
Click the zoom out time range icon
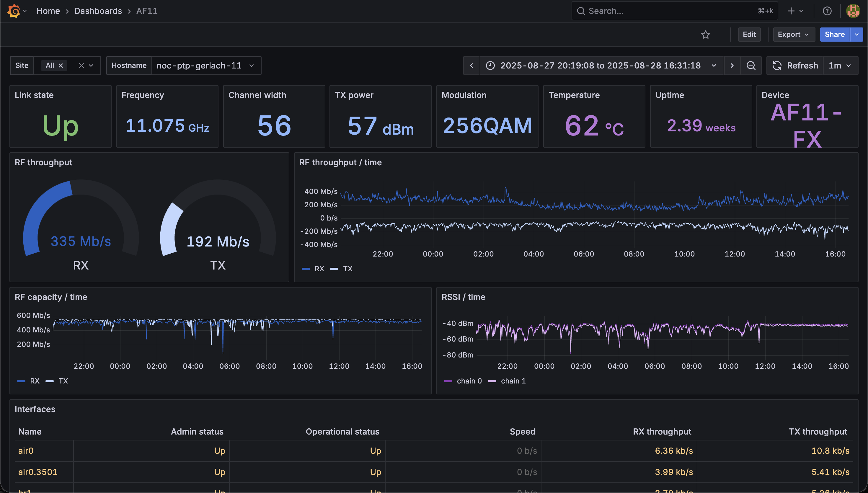coord(751,65)
